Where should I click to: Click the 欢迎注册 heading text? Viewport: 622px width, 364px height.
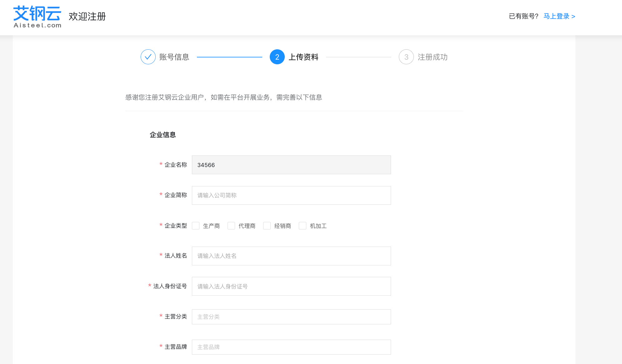tap(87, 16)
